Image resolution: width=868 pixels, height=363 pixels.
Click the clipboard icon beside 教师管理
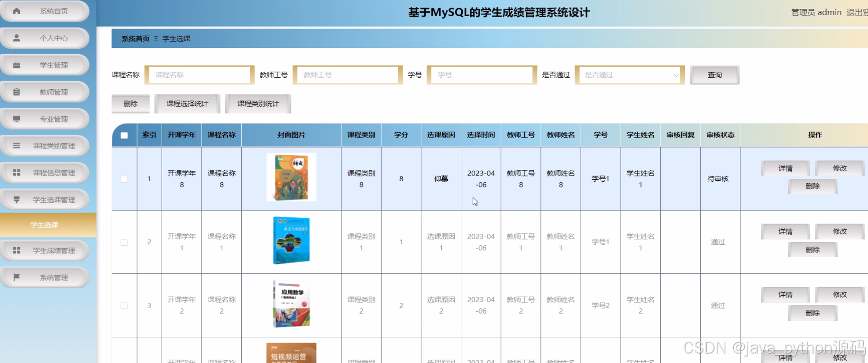click(x=17, y=92)
